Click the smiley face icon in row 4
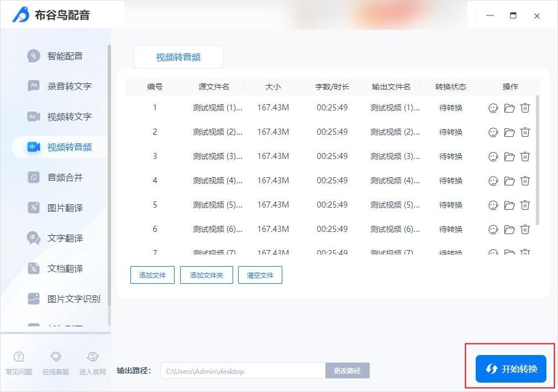This screenshot has width=558, height=392. pyautogui.click(x=493, y=181)
